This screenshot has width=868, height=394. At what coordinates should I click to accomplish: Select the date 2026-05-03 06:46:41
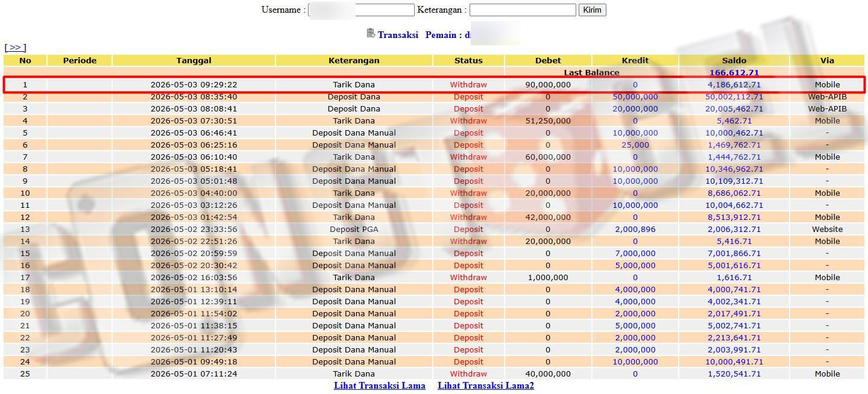click(x=193, y=133)
